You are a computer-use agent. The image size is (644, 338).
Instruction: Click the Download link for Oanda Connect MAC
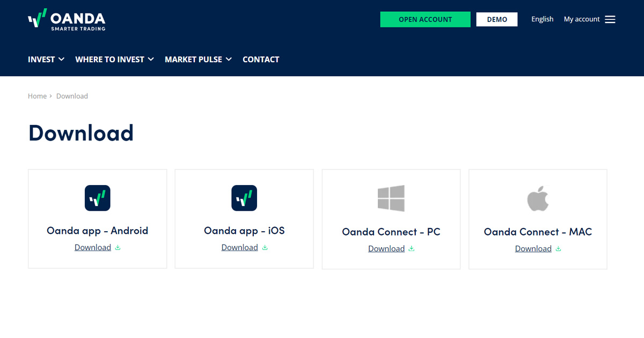point(533,248)
